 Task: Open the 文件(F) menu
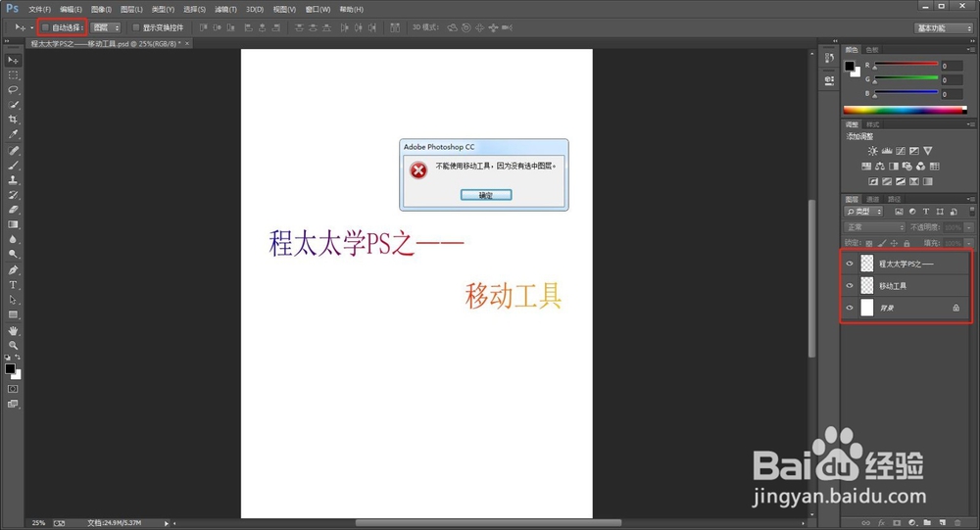click(x=39, y=10)
